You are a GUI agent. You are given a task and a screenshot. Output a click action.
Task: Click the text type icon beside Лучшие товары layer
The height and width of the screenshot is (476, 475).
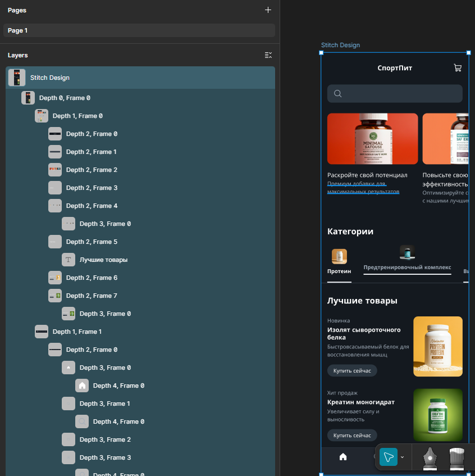[68, 260]
